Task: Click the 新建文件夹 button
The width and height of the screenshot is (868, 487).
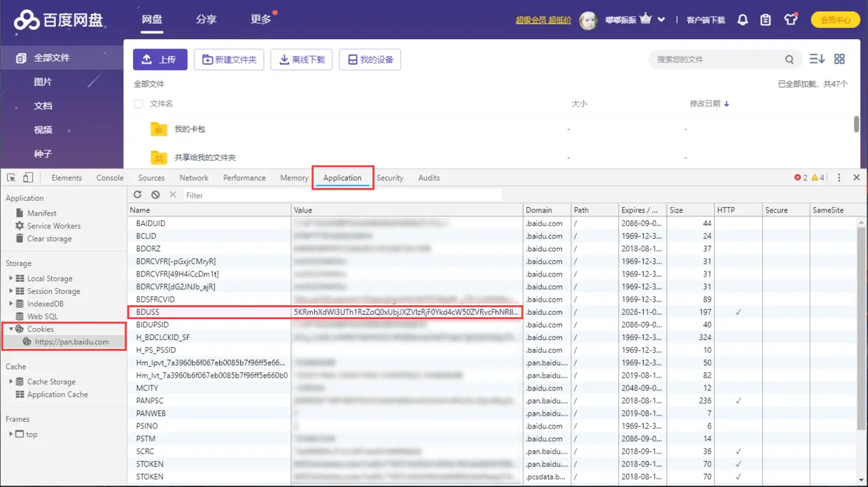Action: [229, 59]
